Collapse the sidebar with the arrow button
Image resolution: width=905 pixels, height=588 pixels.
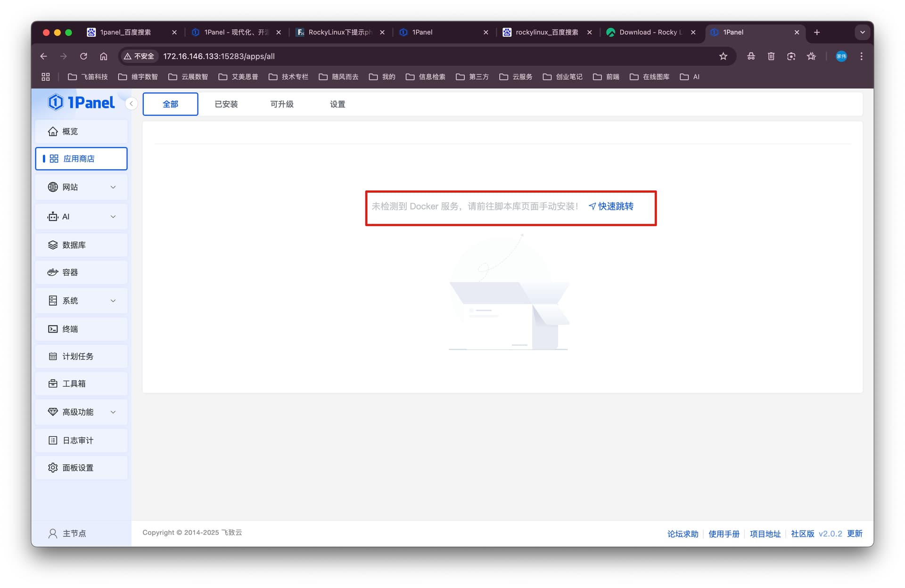(x=132, y=104)
